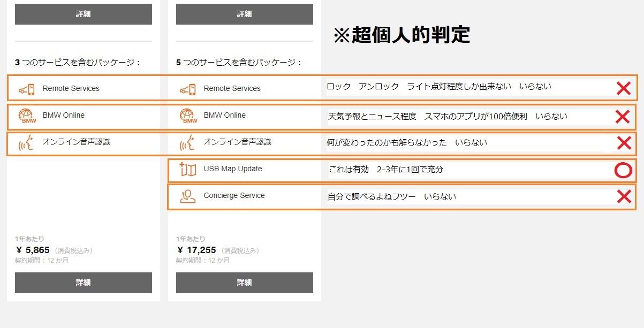Click the ¥ 5,865 price
The width and height of the screenshot is (644, 328).
[x=33, y=250]
